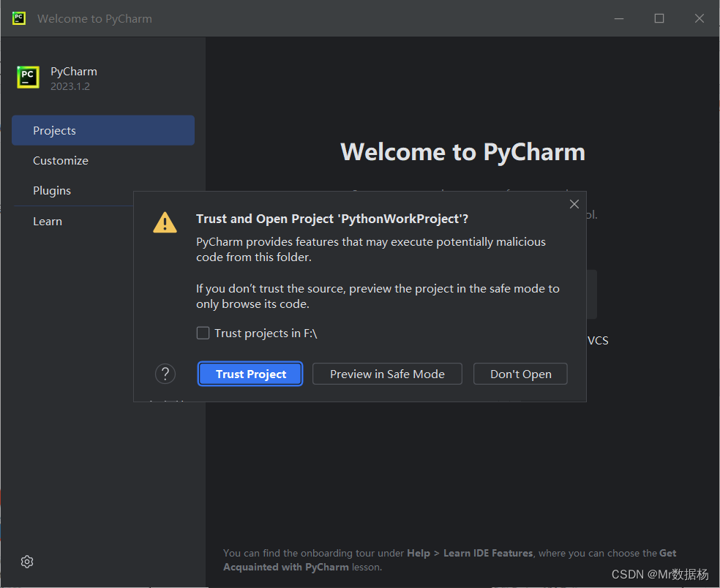Enable Trust projects in F:\ checkbox
Image resolution: width=720 pixels, height=588 pixels.
coord(203,333)
